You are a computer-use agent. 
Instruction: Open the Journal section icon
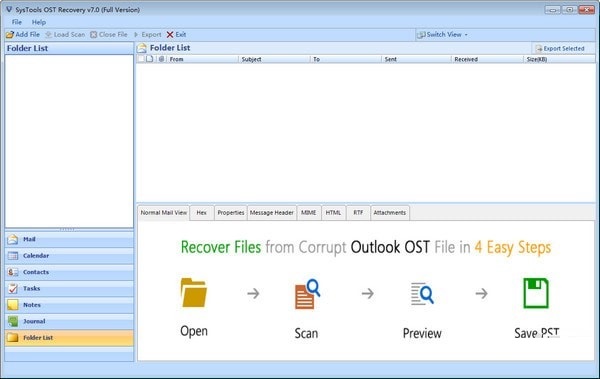pyautogui.click(x=13, y=322)
